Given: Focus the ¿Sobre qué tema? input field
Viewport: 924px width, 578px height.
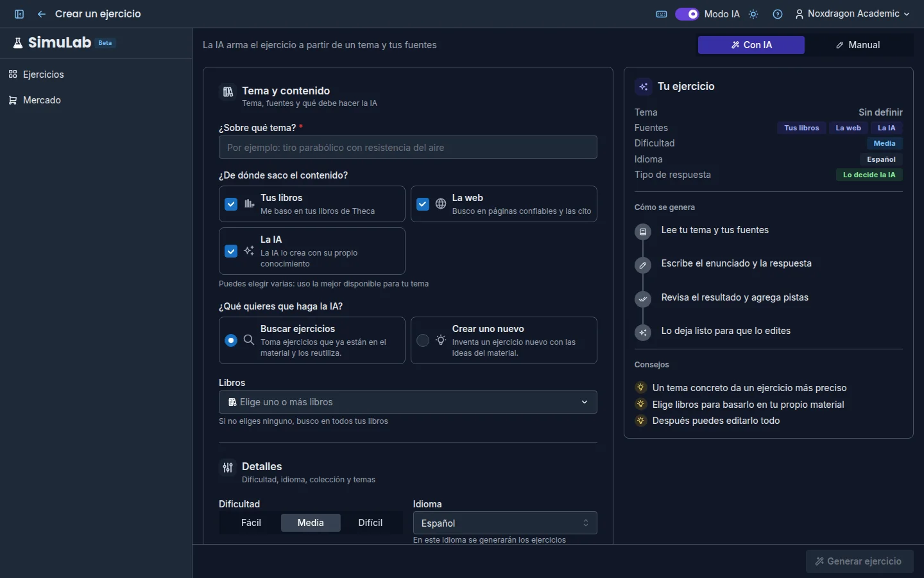Looking at the screenshot, I should tap(408, 147).
